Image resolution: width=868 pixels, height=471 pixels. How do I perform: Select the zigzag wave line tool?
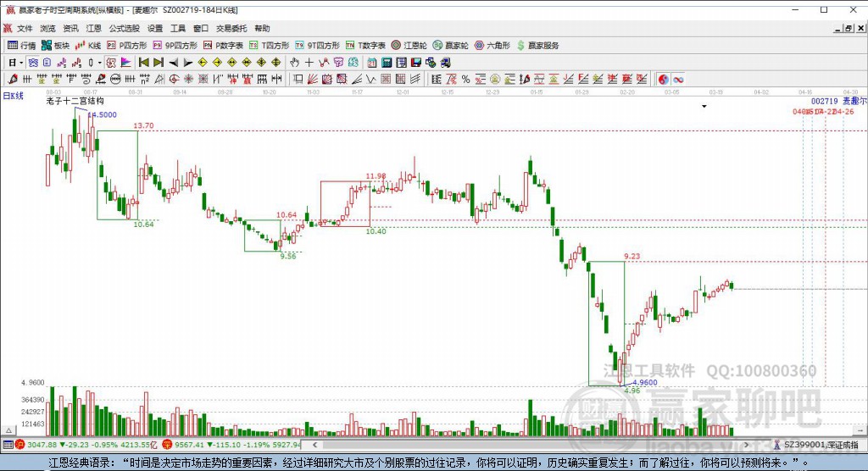(371, 79)
